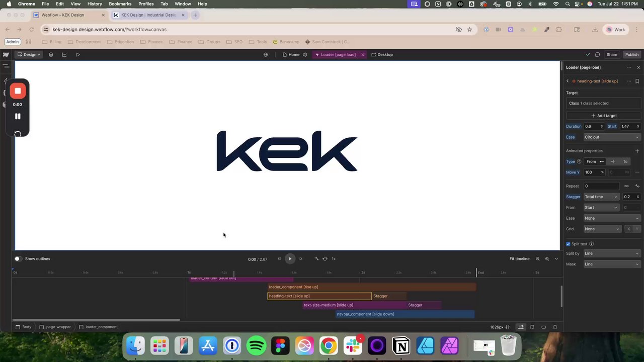The height and width of the screenshot is (362, 644).
Task: Click the Split text info icon
Action: [591, 244]
